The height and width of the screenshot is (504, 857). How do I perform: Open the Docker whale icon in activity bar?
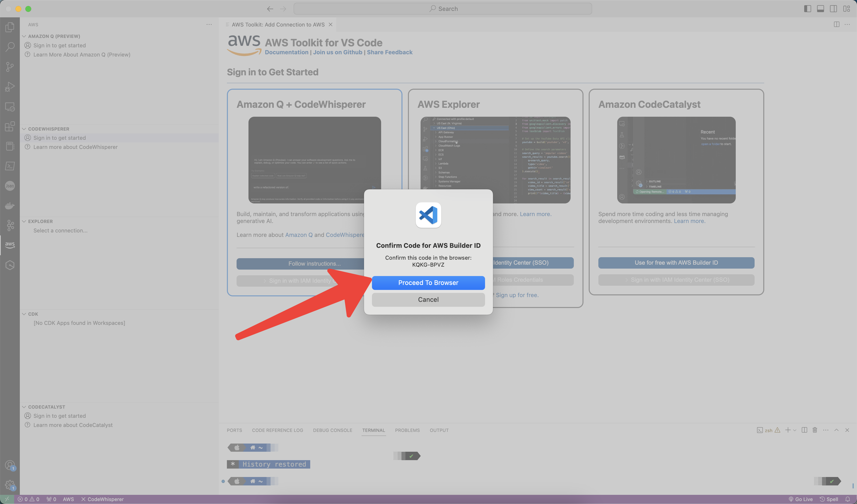click(10, 206)
